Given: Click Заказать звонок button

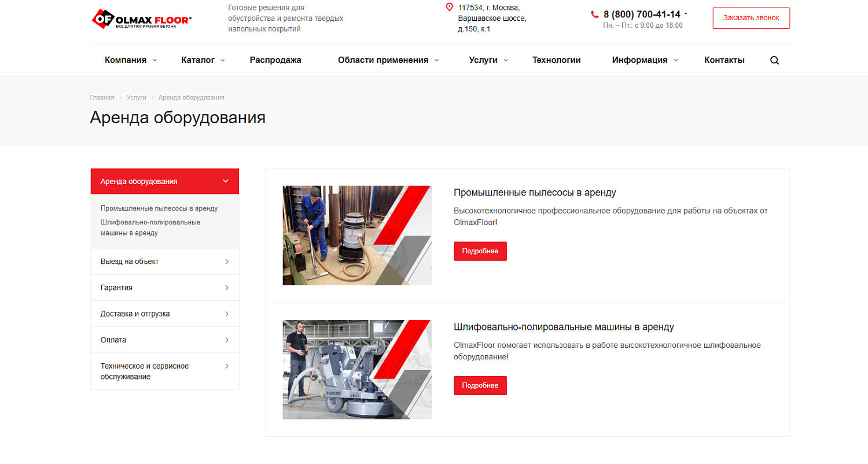Looking at the screenshot, I should tap(751, 18).
